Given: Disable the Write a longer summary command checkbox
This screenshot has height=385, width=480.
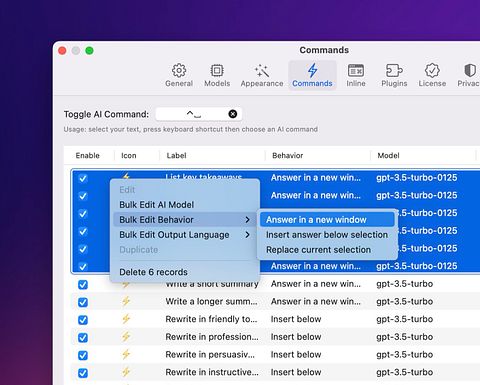Looking at the screenshot, I should (x=83, y=302).
